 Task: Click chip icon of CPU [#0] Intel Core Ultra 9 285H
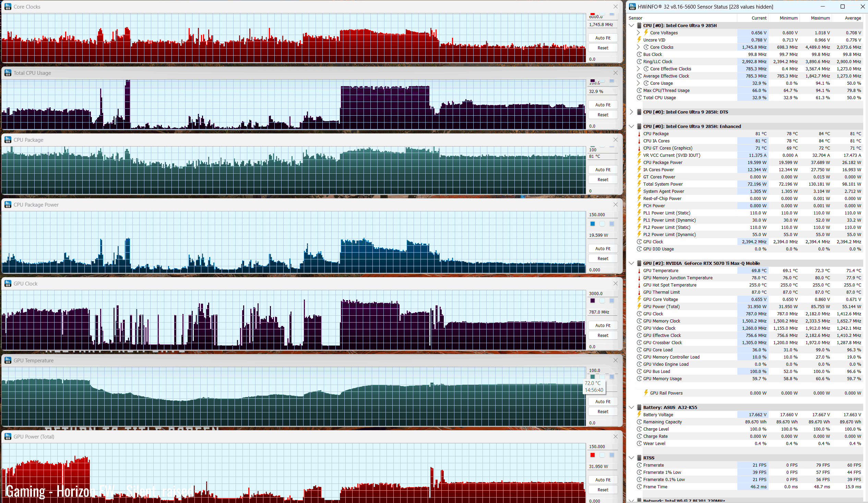pos(639,25)
